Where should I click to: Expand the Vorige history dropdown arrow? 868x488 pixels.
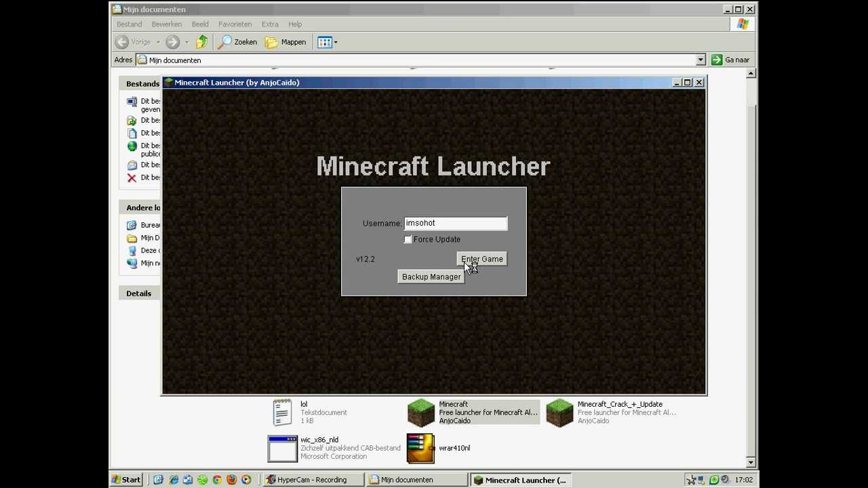point(158,42)
